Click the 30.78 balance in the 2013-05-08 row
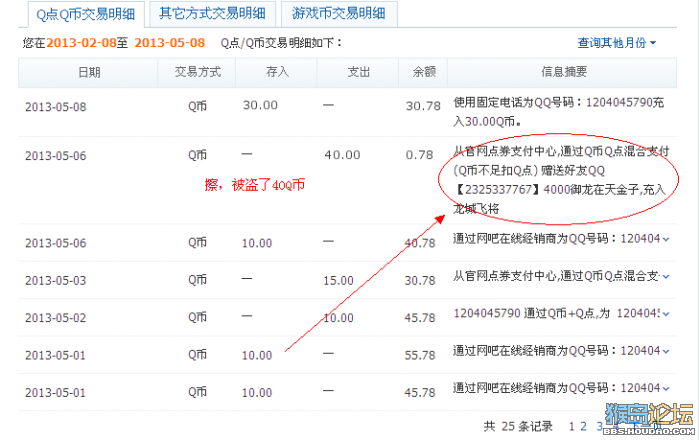The image size is (700, 440). [x=423, y=106]
